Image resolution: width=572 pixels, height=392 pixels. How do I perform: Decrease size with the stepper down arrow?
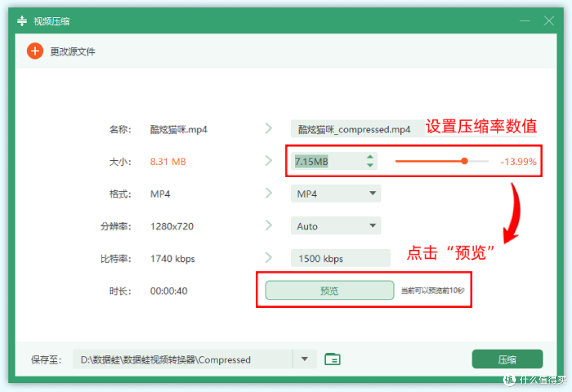(370, 166)
